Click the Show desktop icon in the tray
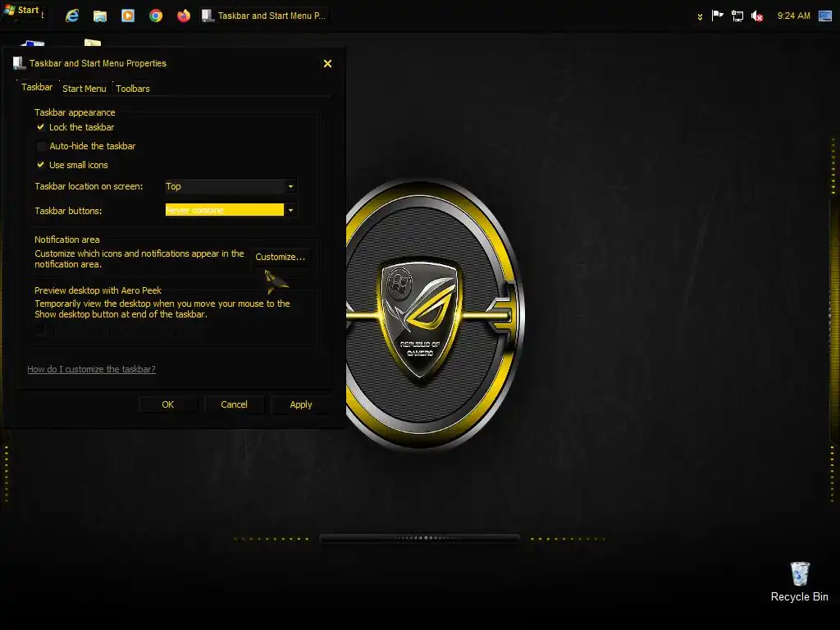The width and height of the screenshot is (840, 630). click(825, 16)
